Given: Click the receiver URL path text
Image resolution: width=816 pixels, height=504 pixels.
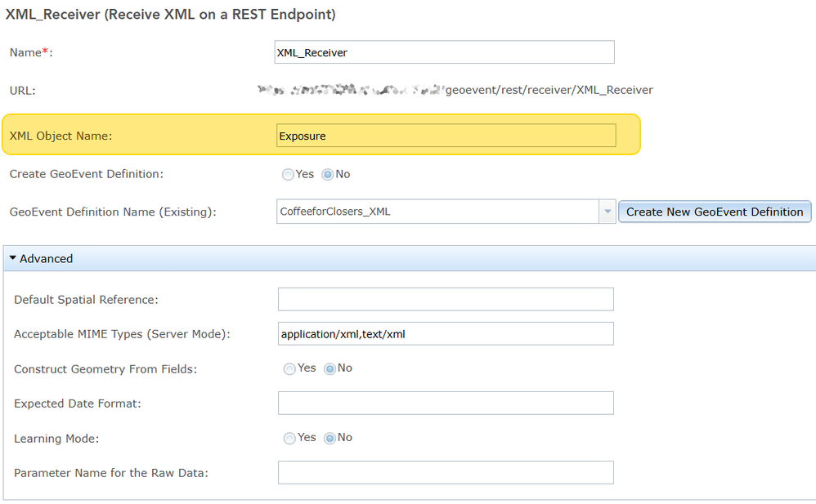Looking at the screenshot, I should pyautogui.click(x=548, y=90).
